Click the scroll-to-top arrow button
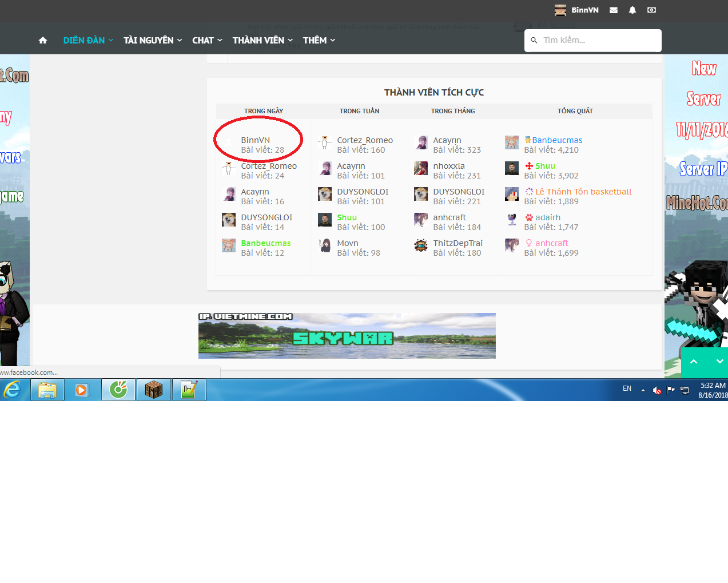This screenshot has width=728, height=583. tap(694, 362)
